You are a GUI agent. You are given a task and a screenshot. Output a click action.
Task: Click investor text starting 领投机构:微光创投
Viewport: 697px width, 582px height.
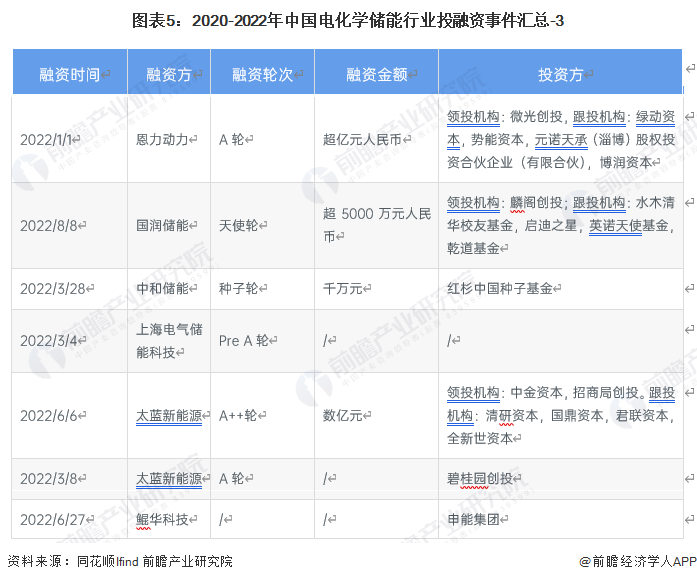point(561,140)
